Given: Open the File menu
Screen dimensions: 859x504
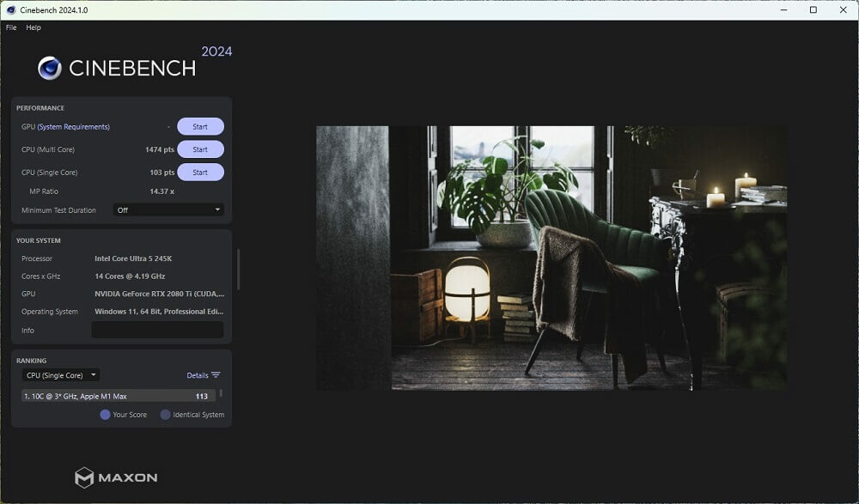Looking at the screenshot, I should click(x=11, y=27).
